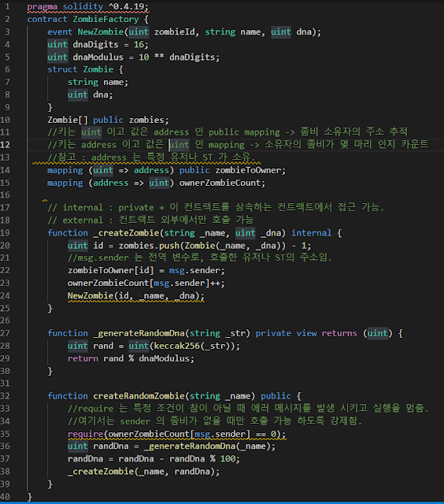Click the "mapping" keyword on line 15
444x504 pixels.
65,183
